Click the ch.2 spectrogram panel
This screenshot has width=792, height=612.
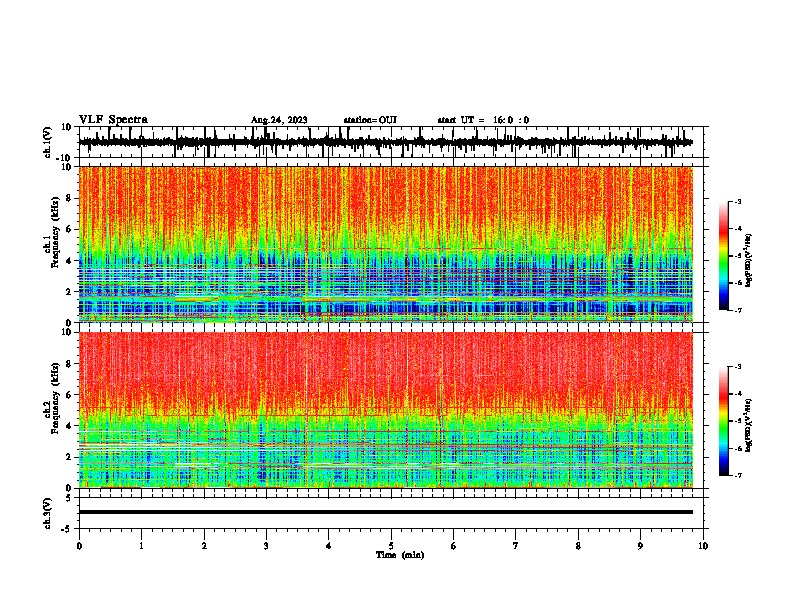pyautogui.click(x=385, y=410)
